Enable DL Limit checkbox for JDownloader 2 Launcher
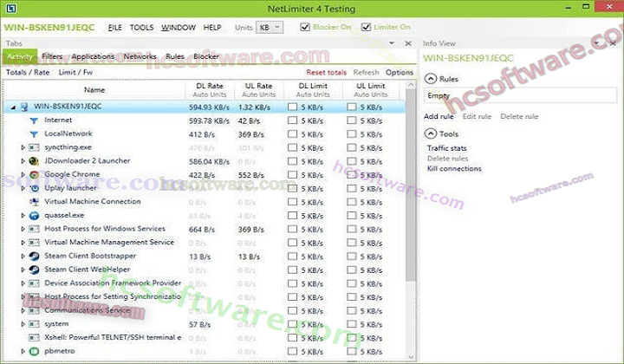Viewport: 624px width, 364px height. click(293, 161)
